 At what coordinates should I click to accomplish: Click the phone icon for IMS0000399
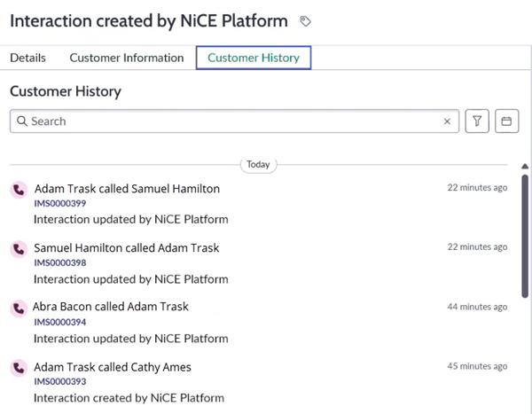pos(18,190)
